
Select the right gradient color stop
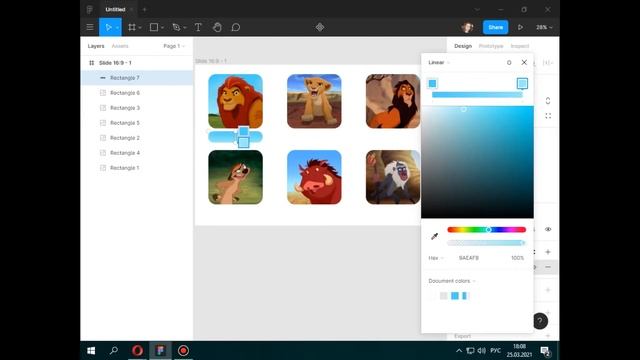522,84
